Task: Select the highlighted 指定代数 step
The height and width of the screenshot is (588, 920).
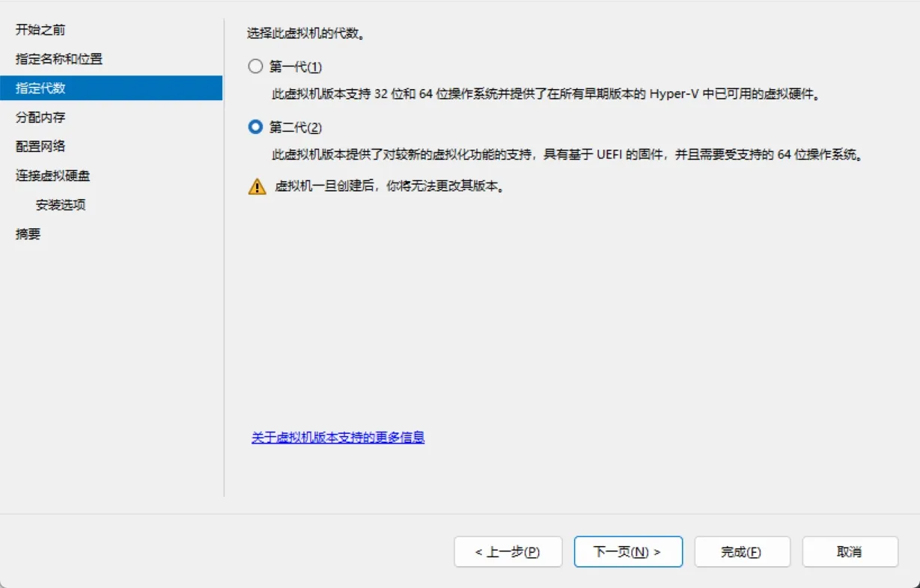Action: tap(112, 88)
